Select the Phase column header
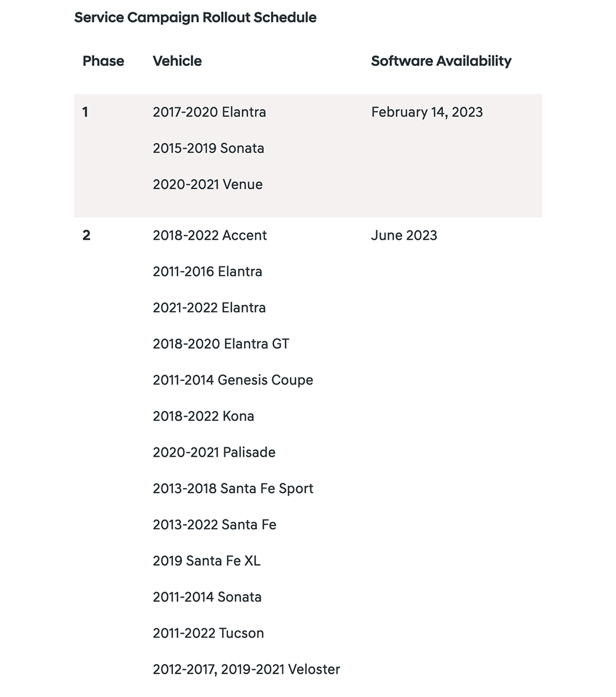Viewport: 616px width, 697px height. coord(103,61)
